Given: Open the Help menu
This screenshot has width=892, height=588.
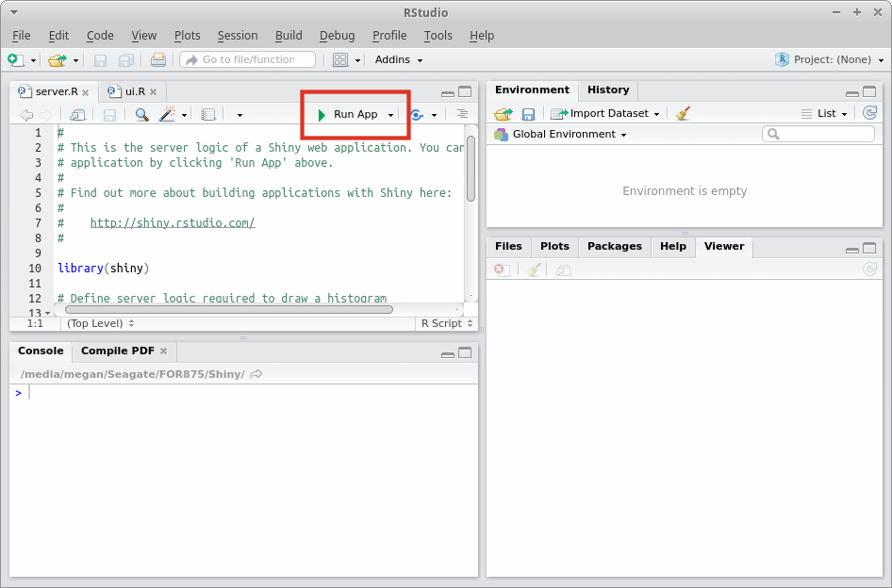Looking at the screenshot, I should 481,35.
